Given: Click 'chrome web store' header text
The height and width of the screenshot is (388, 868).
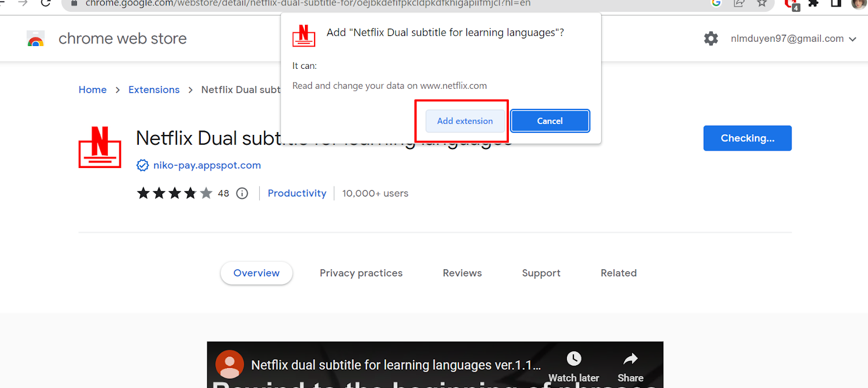Looking at the screenshot, I should coord(123,38).
